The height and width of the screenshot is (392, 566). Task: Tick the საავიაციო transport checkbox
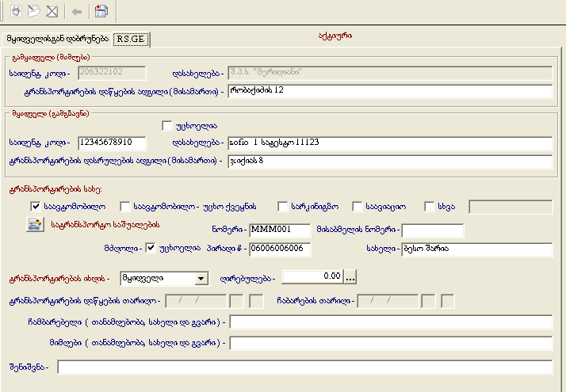point(358,206)
